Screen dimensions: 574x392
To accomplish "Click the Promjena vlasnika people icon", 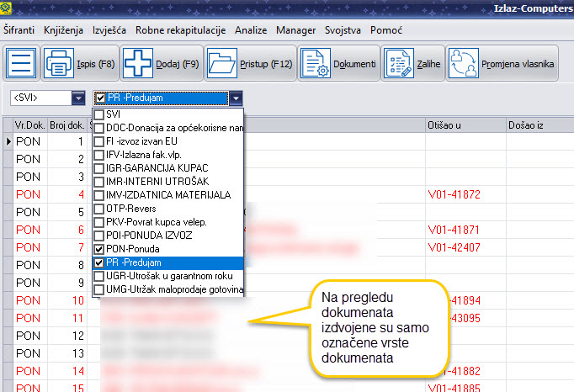I will click(463, 64).
